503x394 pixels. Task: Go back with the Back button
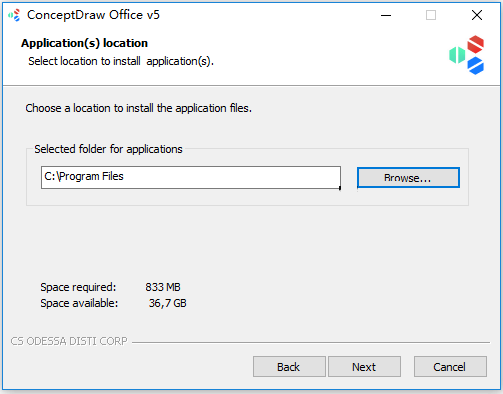[x=289, y=367]
